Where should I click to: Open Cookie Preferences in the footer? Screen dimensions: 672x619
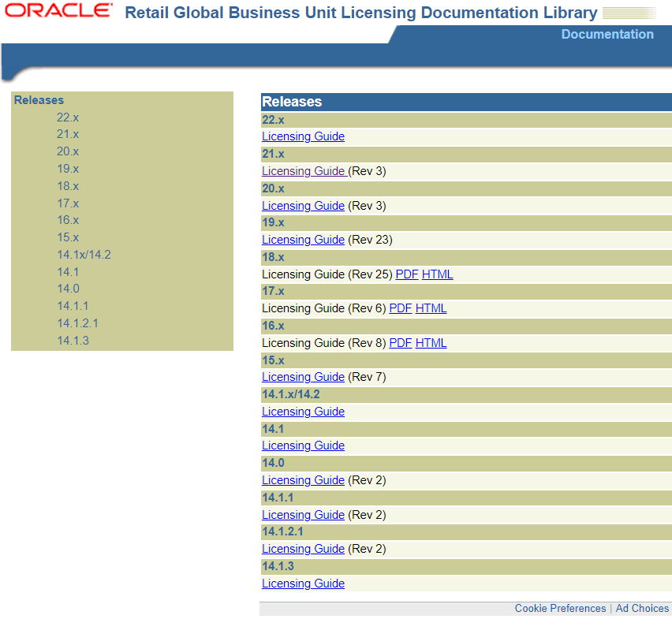coord(560,608)
